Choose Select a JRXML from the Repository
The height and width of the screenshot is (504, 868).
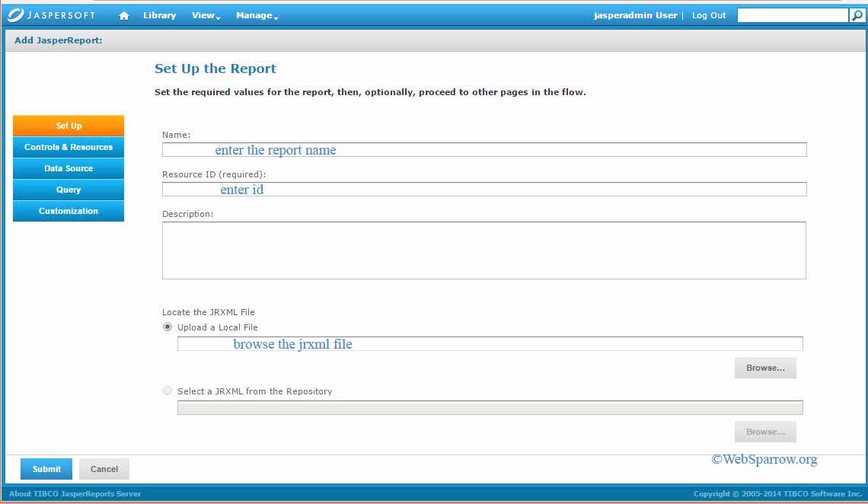click(x=167, y=391)
